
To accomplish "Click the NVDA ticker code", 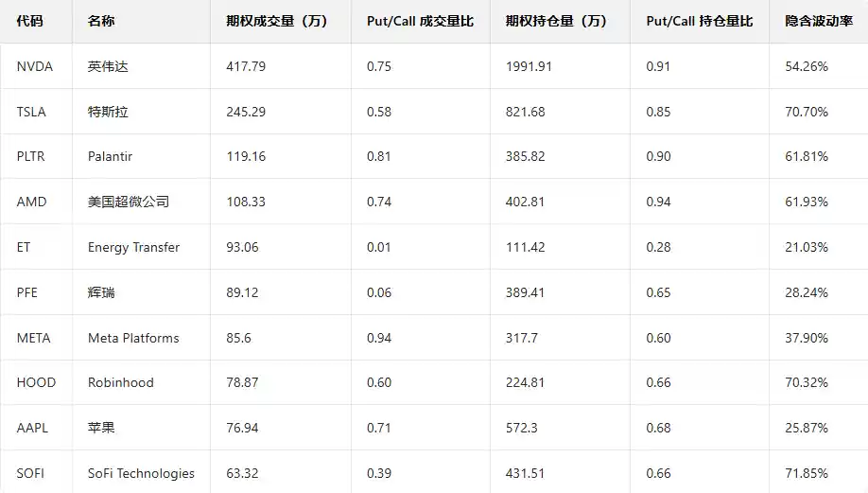I will [x=35, y=66].
